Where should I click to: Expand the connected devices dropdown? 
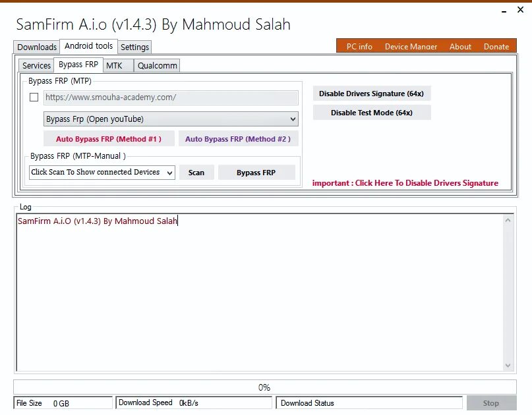(102, 172)
